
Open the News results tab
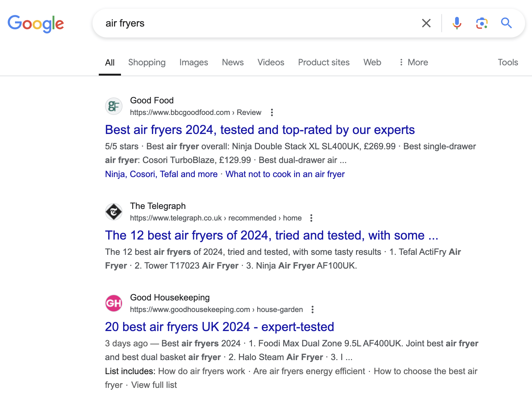click(233, 62)
